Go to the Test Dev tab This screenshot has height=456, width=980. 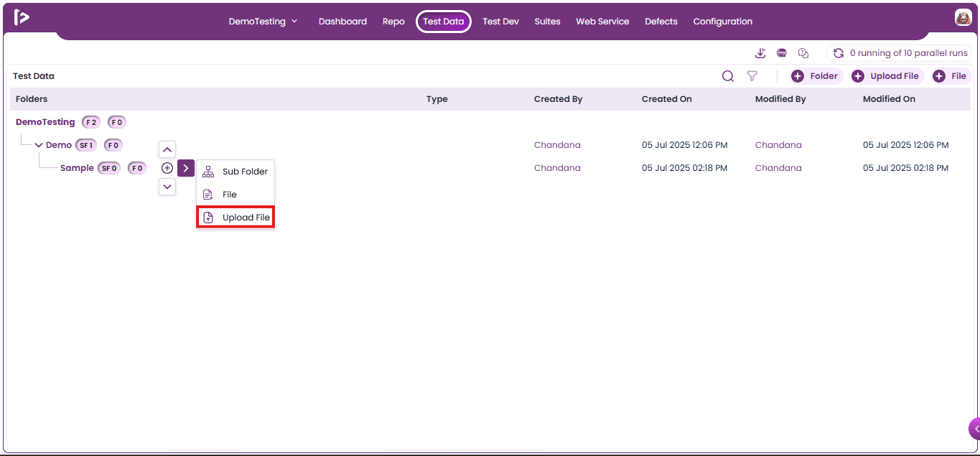click(x=500, y=22)
